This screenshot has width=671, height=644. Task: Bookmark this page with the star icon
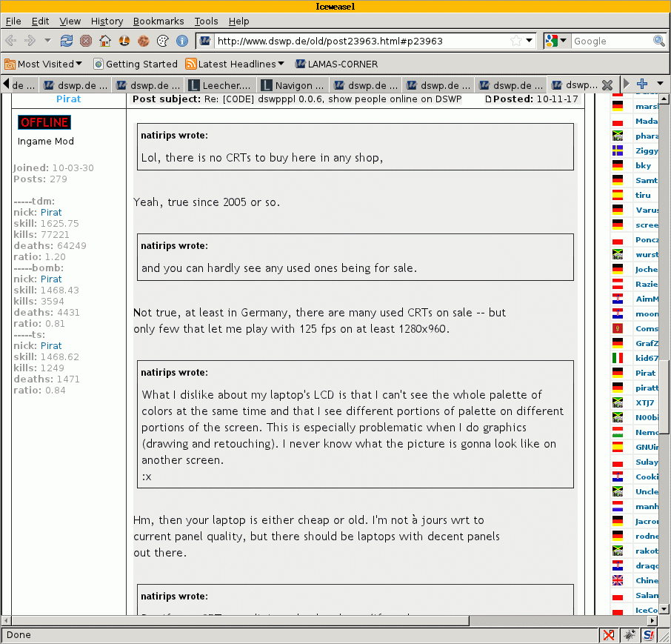[515, 41]
